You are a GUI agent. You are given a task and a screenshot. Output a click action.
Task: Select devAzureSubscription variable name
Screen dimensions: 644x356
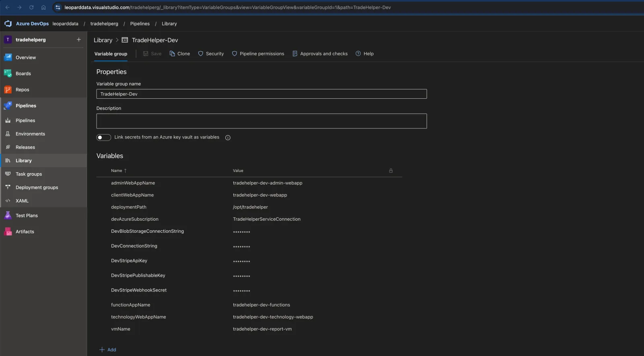coord(135,219)
